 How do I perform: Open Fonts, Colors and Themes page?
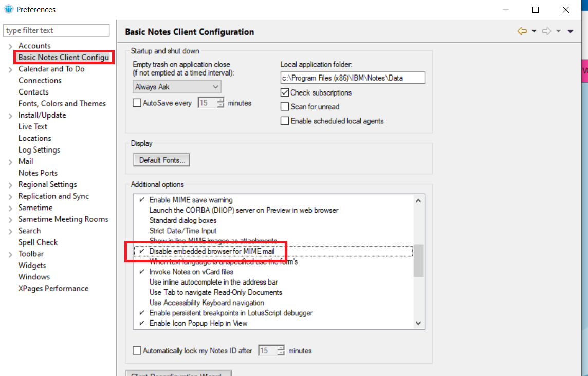pos(62,103)
